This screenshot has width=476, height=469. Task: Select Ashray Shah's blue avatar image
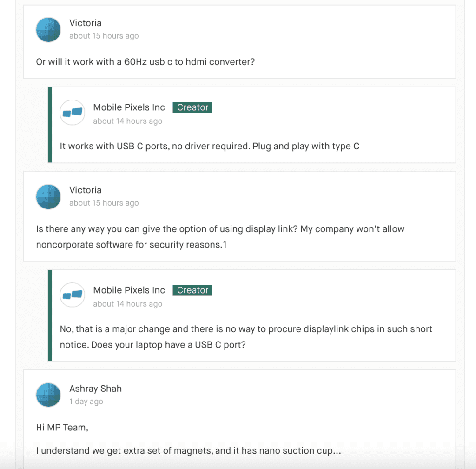[48, 395]
